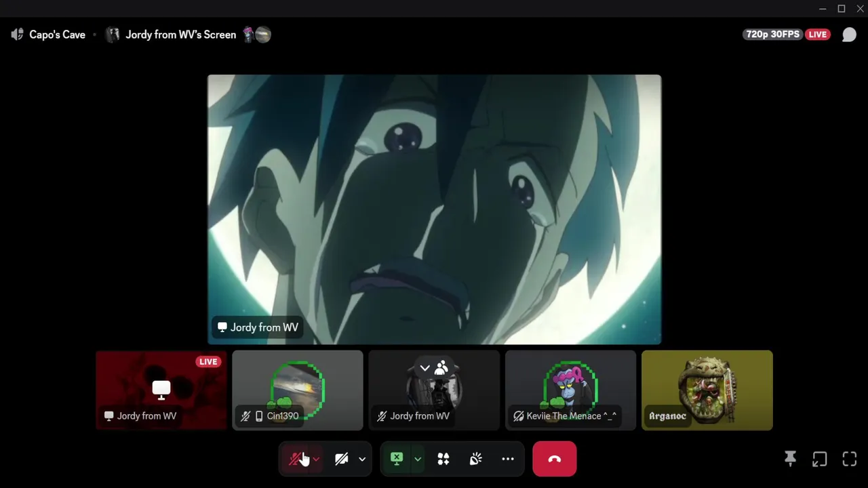Image resolution: width=868 pixels, height=488 pixels.
Task: Click the members icon above participants
Action: 441,368
